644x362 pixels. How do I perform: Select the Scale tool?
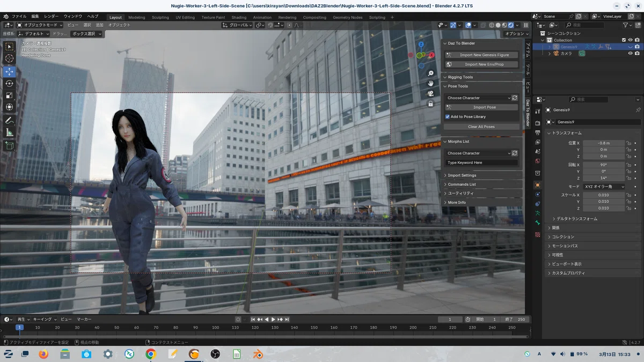coord(9,95)
